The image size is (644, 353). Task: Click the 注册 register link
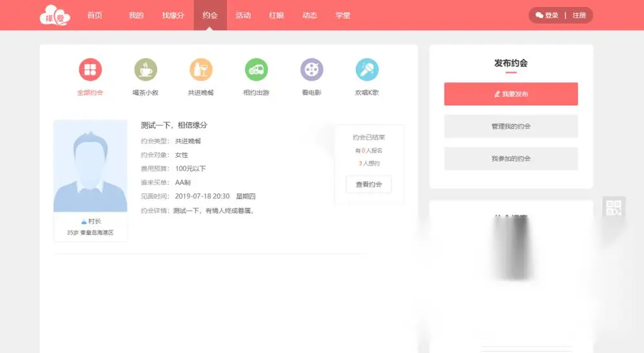579,15
